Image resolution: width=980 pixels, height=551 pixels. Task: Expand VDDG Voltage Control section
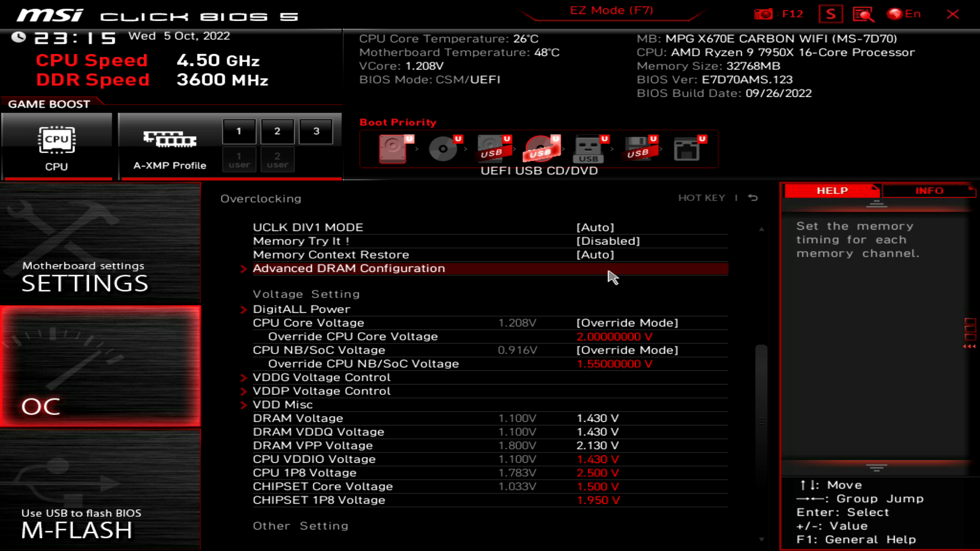point(322,377)
